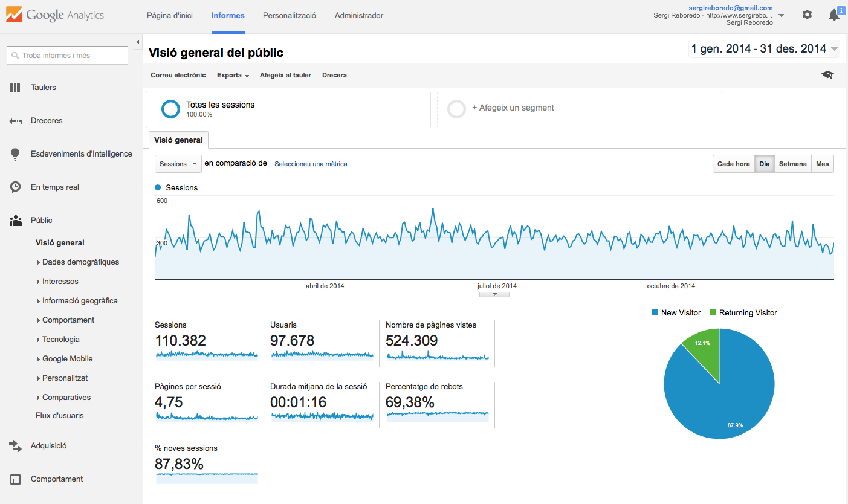The width and height of the screenshot is (848, 504).
Task: Open the notifications bell icon
Action: coord(835,15)
